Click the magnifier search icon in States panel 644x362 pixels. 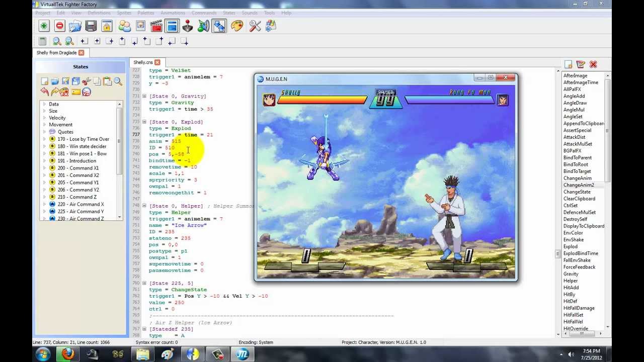[118, 81]
